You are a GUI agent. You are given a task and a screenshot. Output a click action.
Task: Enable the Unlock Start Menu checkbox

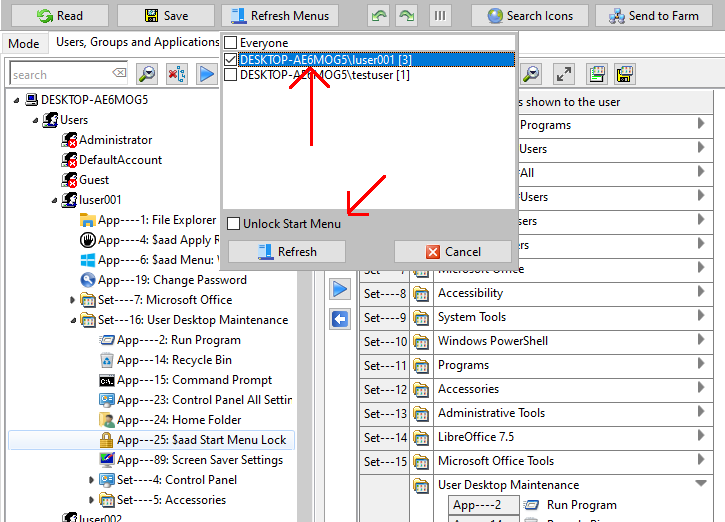[x=234, y=223]
